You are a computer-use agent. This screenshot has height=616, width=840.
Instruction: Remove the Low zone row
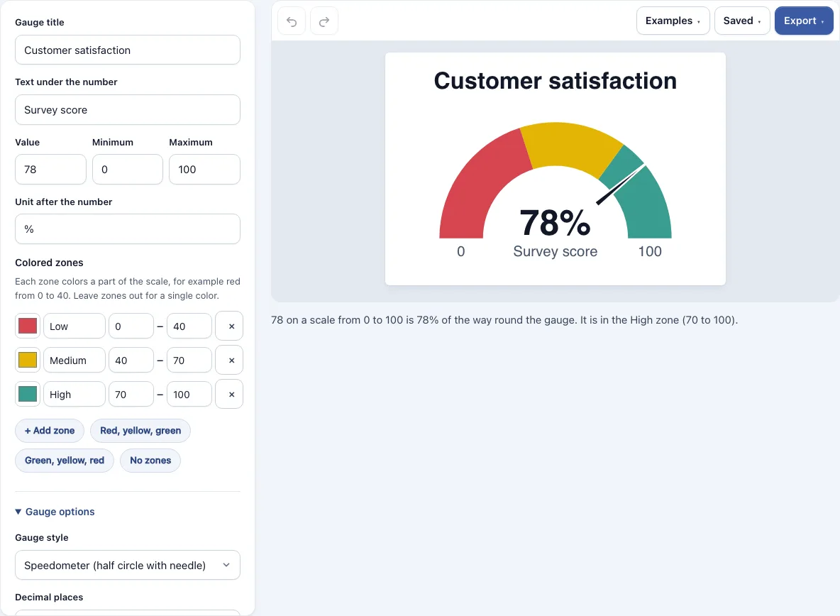tap(229, 326)
